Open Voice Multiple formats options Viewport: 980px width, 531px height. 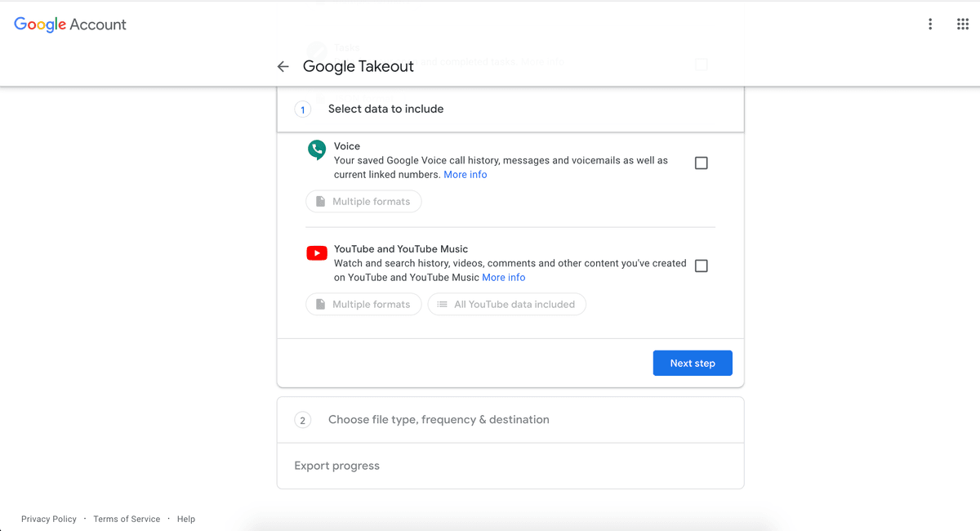coord(363,202)
